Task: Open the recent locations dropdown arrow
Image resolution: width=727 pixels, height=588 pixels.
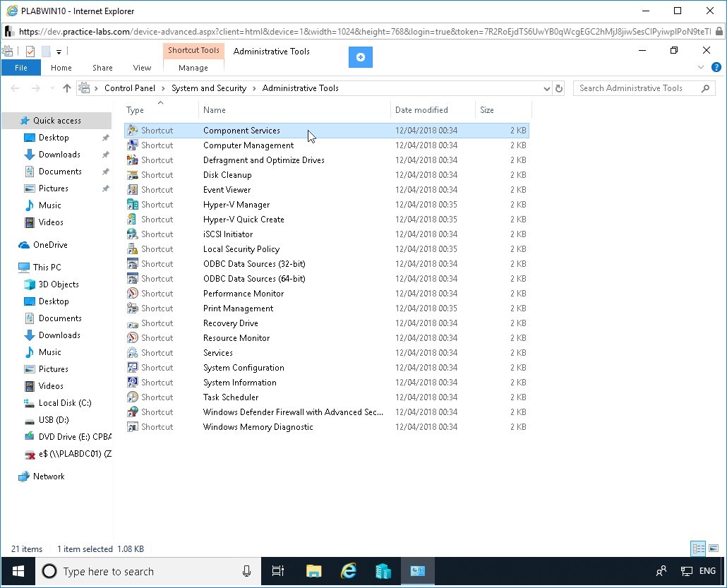Action: (52, 88)
